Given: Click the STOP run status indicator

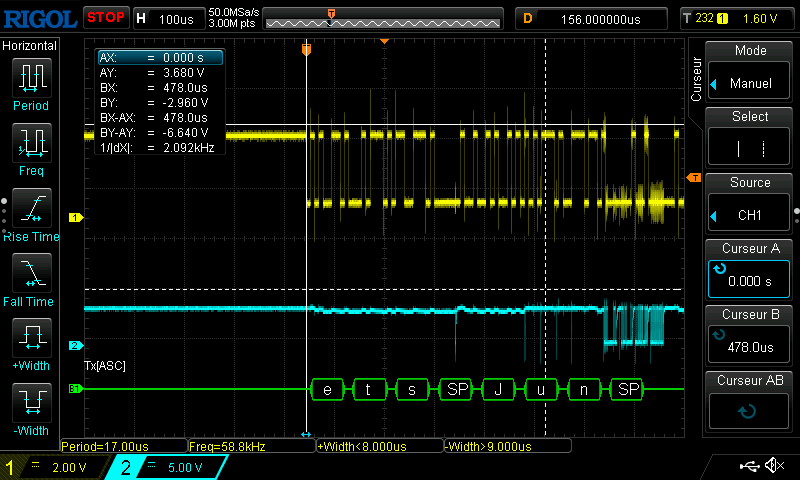Looking at the screenshot, I should (106, 18).
